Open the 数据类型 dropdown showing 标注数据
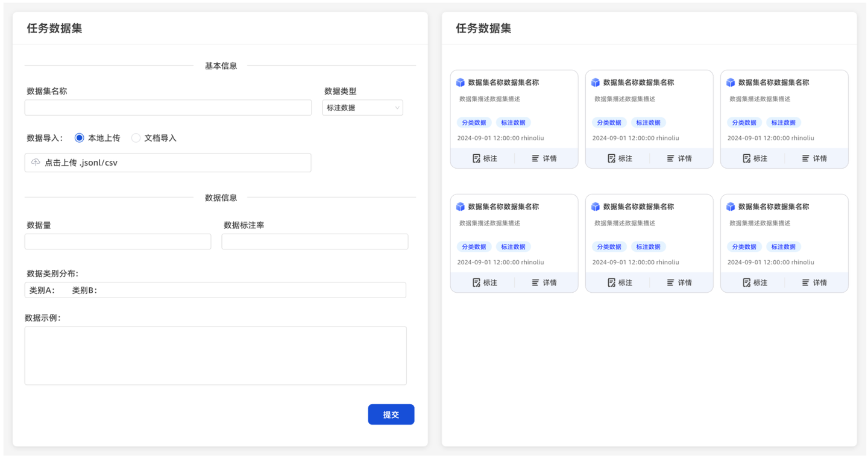 362,108
